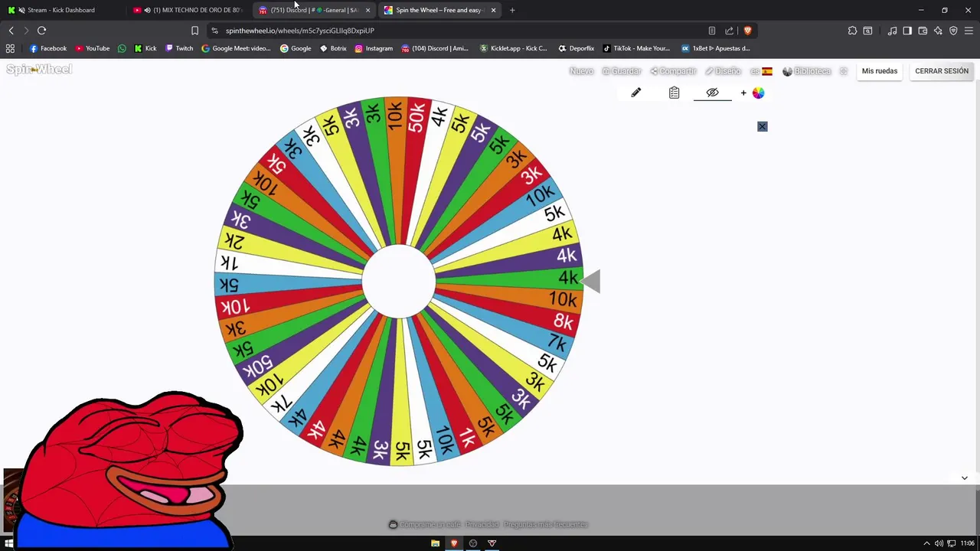Click Guardar to save the wheel
980x551 pixels.
pyautogui.click(x=621, y=71)
